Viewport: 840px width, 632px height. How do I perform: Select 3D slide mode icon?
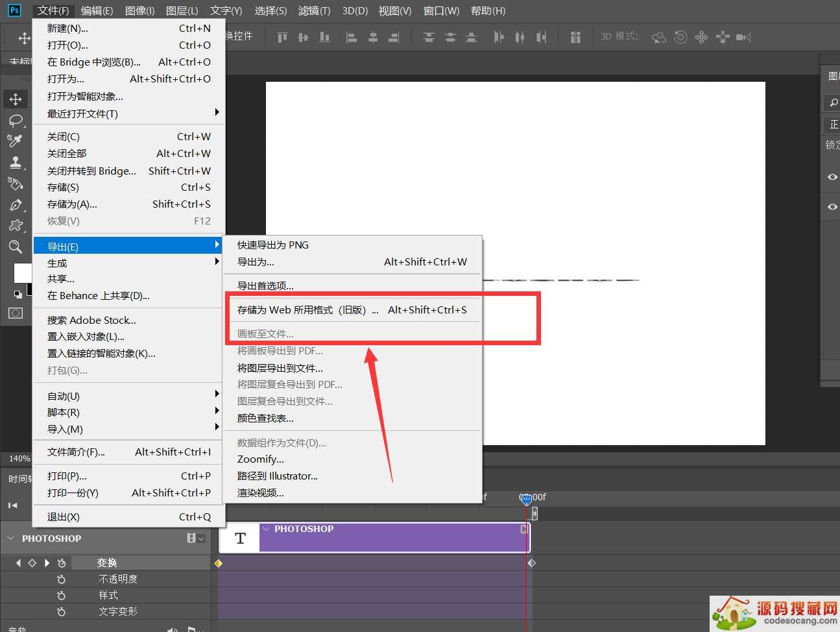723,37
